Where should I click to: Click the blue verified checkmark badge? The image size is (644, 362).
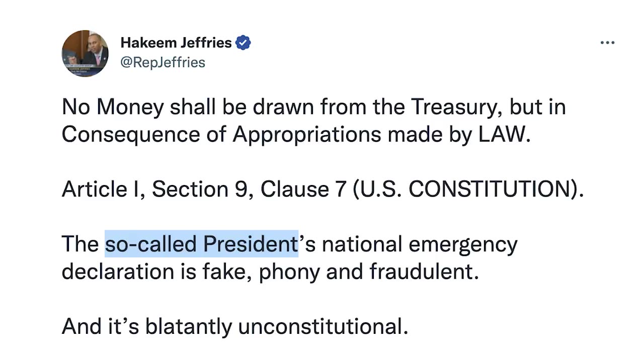[243, 43]
